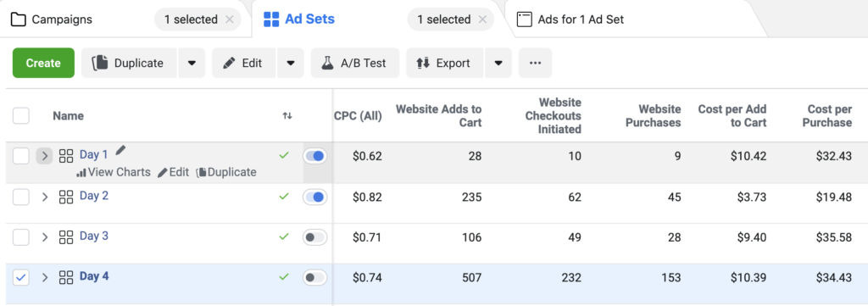Click the green Create button
The width and height of the screenshot is (868, 306).
pos(43,63)
